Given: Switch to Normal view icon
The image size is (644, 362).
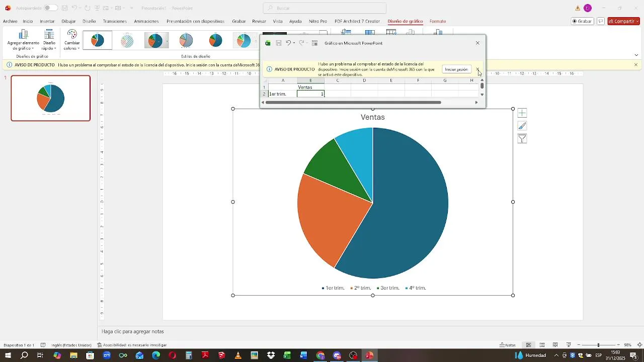Looking at the screenshot, I should point(529,345).
